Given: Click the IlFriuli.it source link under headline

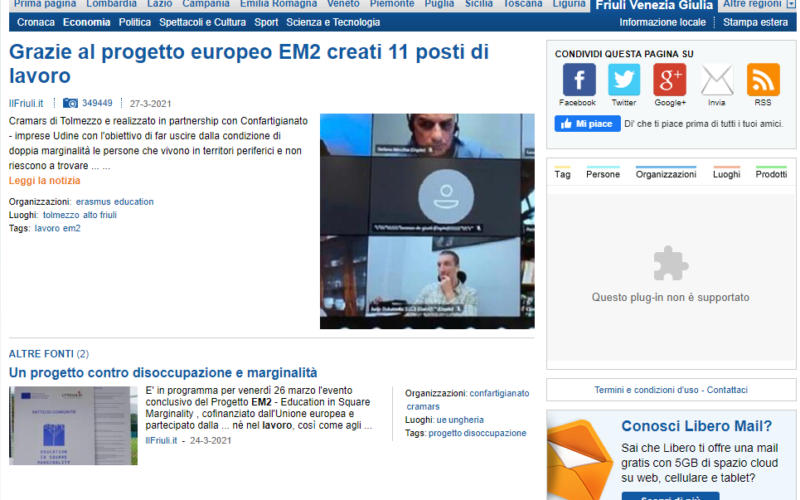Looking at the screenshot, I should [26, 104].
